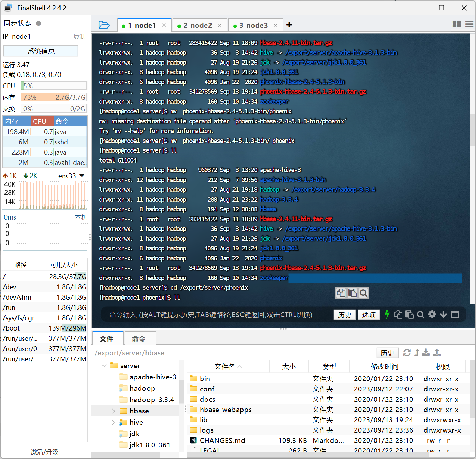
Task: Select jdk1.8.0_361 folder in tree
Action: click(x=150, y=445)
